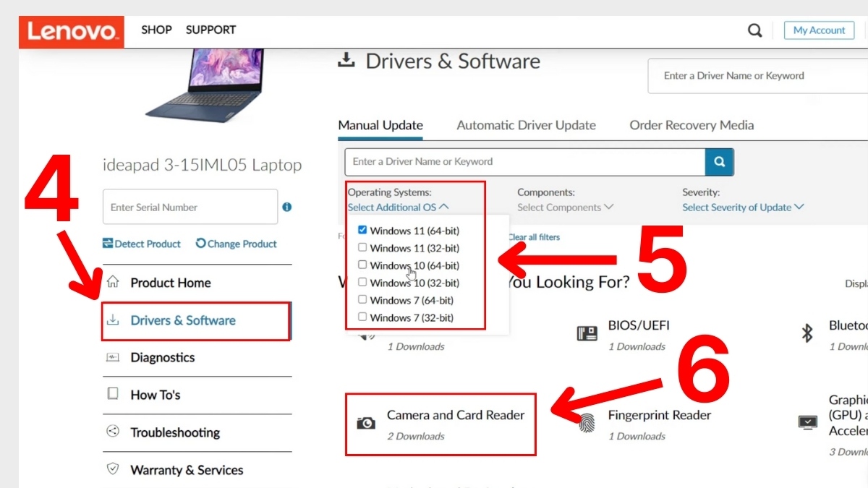Switch to Automatic Driver Update tab
The width and height of the screenshot is (868, 488).
(x=526, y=125)
